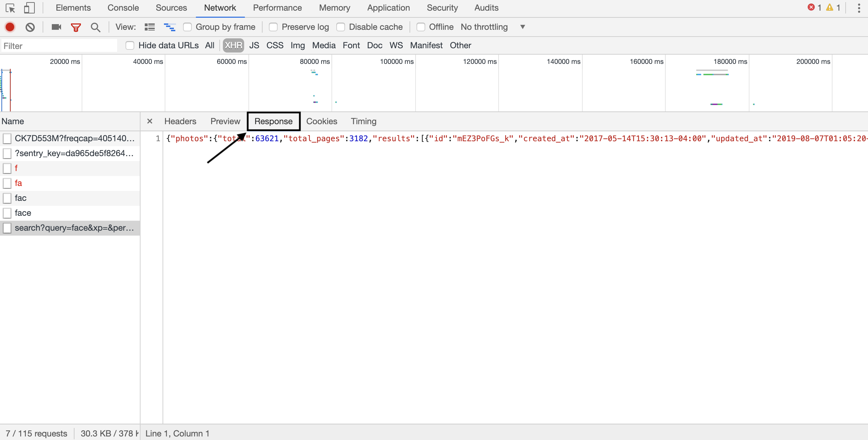Expand the No throttling dropdown
Viewport: 868px width, 440px height.
click(493, 27)
